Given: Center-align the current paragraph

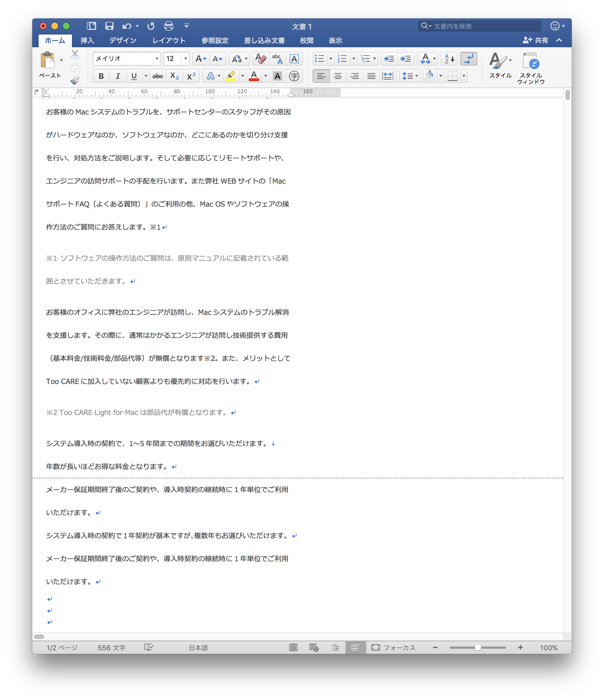Looking at the screenshot, I should coord(338,76).
